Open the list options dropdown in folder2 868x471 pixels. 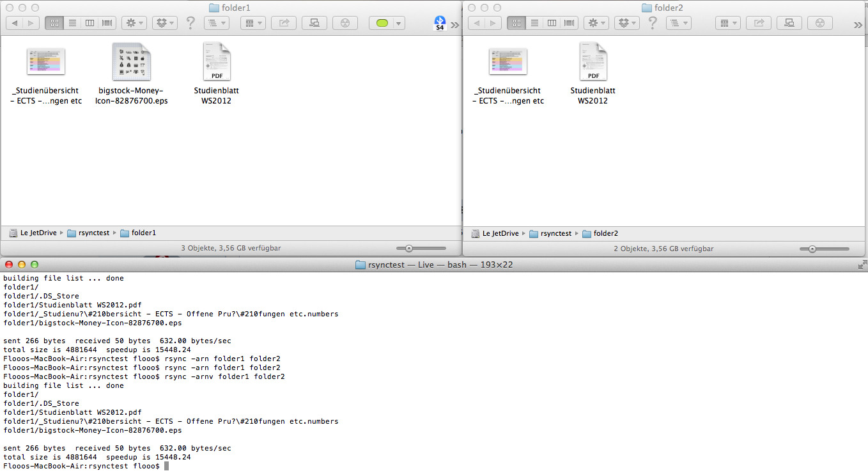point(679,23)
